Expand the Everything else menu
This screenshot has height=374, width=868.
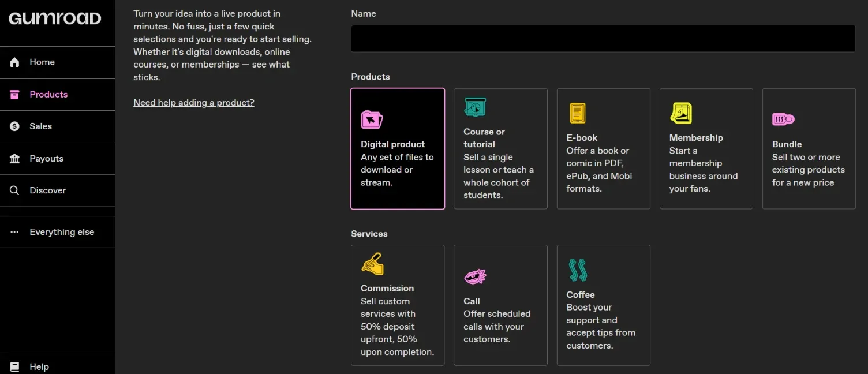tap(58, 232)
